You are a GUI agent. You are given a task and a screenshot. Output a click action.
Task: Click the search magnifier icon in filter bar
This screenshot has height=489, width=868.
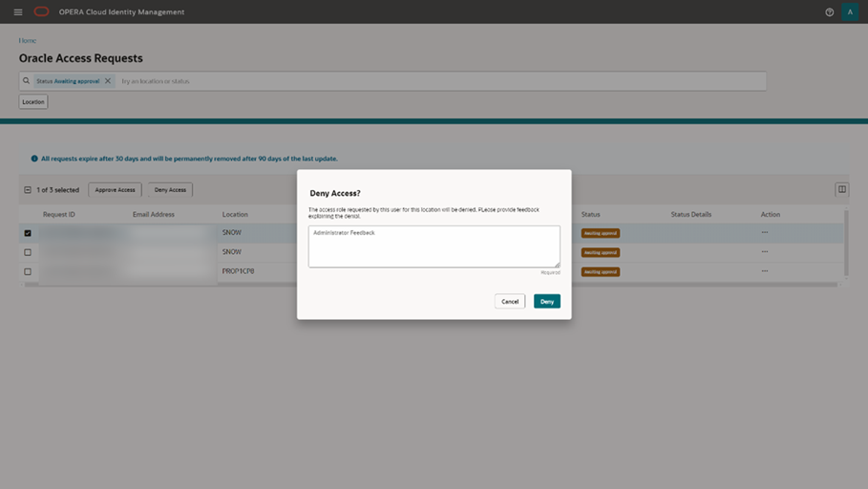click(26, 81)
